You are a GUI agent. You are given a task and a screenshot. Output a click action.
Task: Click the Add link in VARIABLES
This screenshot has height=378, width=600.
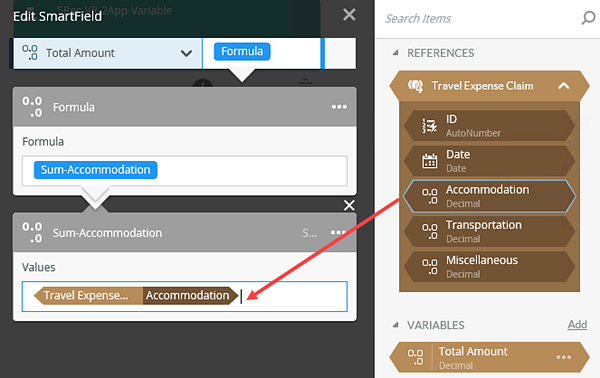pyautogui.click(x=577, y=324)
